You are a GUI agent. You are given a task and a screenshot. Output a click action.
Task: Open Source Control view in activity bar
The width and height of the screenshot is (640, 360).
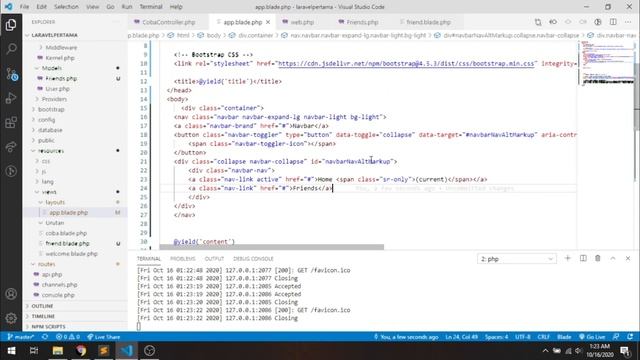11,74
